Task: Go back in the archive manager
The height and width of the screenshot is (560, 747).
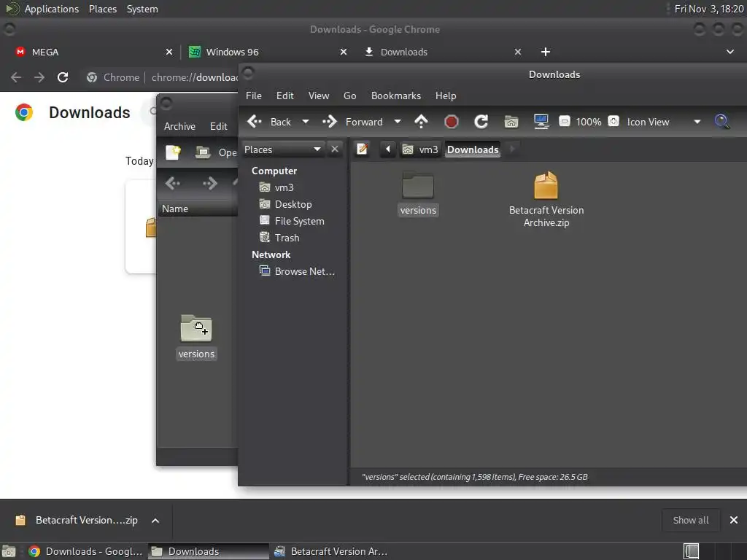Action: click(x=173, y=183)
